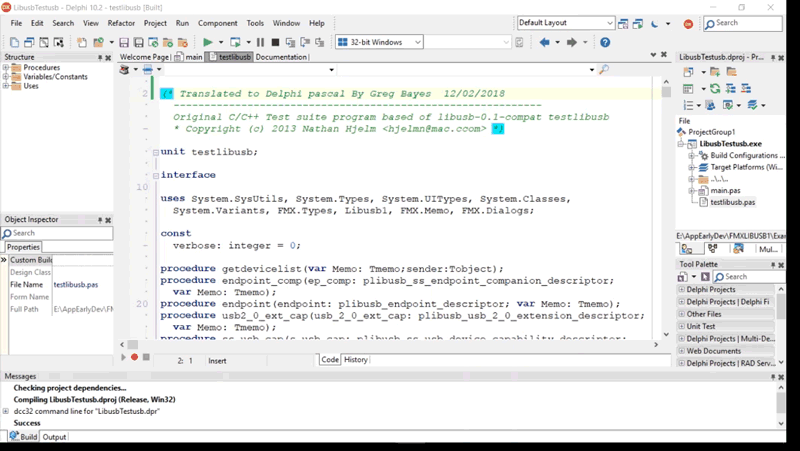The height and width of the screenshot is (451, 800).
Task: Open the Default Layout dropdown
Action: tap(610, 23)
